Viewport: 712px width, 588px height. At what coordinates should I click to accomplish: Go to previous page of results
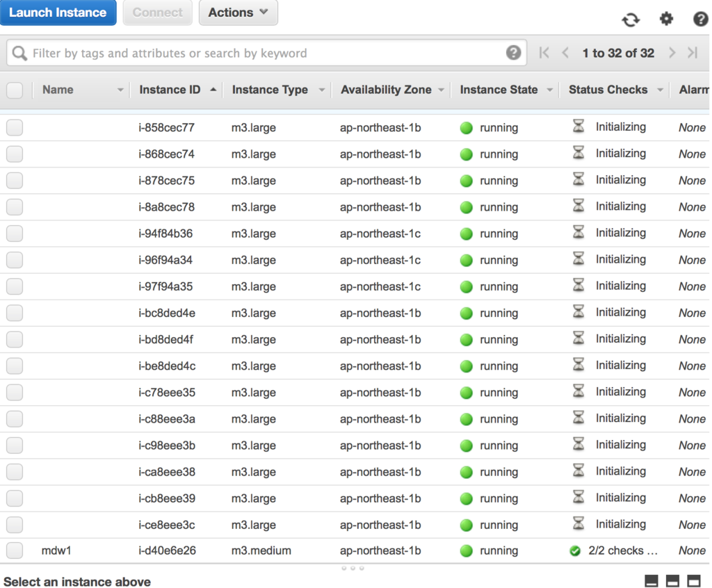coord(565,53)
